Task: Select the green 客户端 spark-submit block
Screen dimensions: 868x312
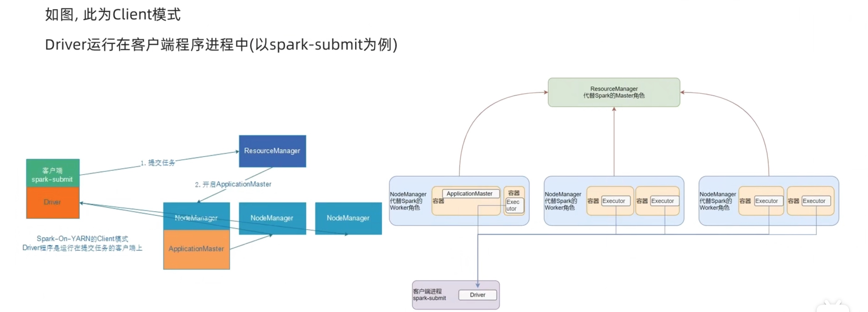Action: coord(53,173)
